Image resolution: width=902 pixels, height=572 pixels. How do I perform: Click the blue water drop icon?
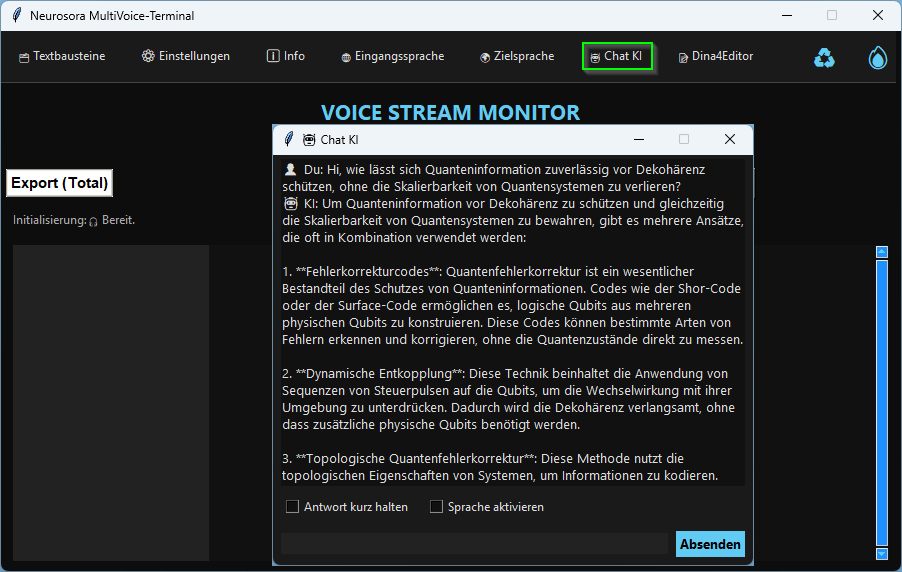pos(877,58)
